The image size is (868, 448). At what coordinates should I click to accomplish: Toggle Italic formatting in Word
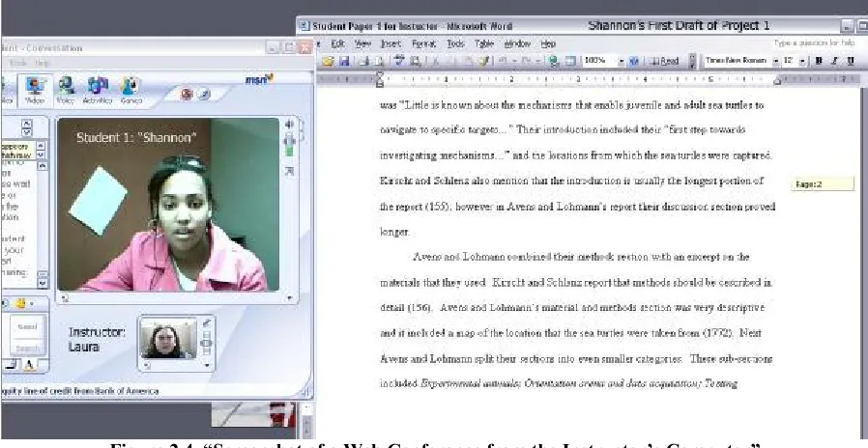tap(834, 62)
